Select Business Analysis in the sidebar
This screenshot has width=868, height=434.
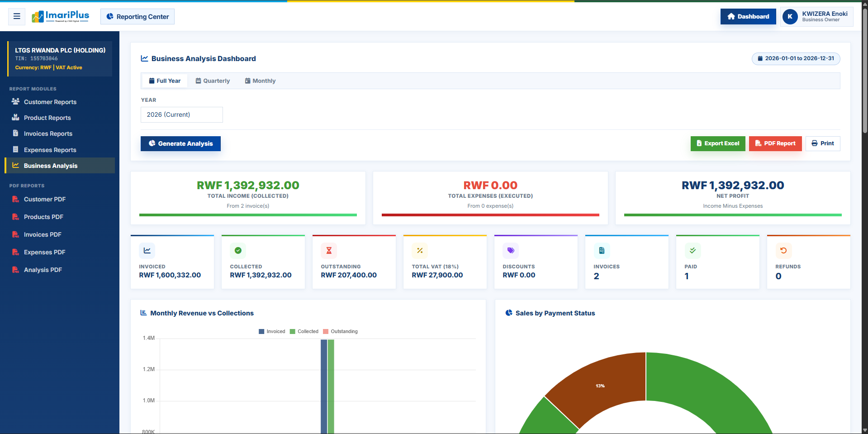point(60,166)
